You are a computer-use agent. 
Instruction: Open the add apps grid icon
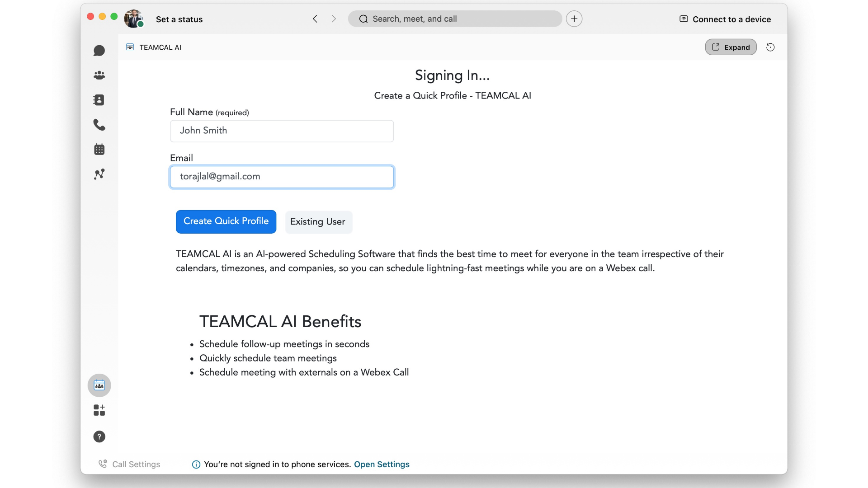point(99,410)
